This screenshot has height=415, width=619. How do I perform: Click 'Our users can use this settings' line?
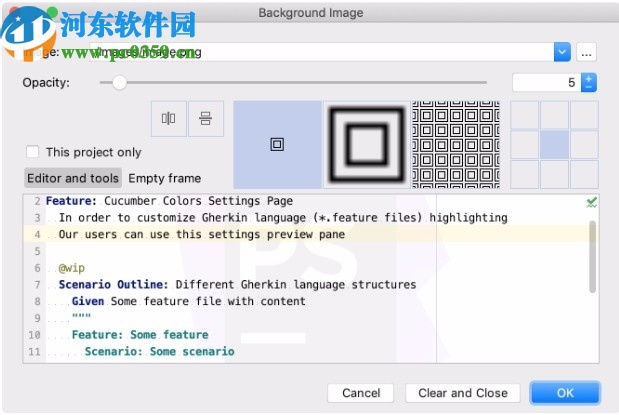tap(201, 234)
